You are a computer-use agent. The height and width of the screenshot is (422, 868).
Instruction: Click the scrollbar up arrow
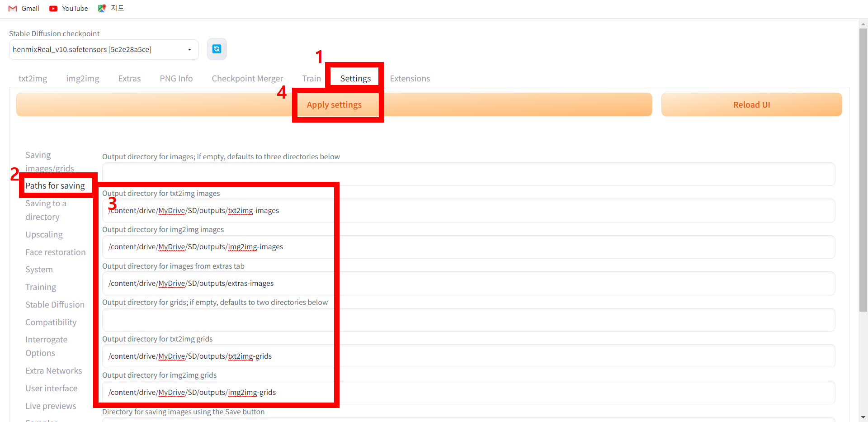coord(863,24)
